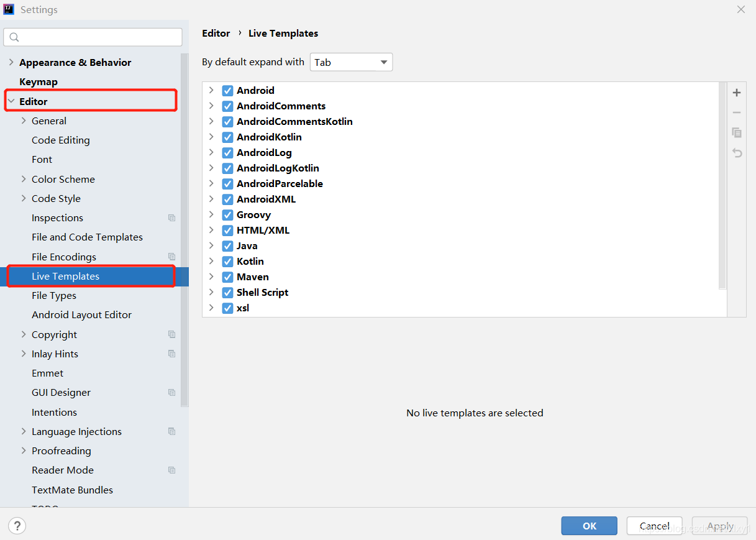Screen dimensions: 756x540
Task: Restore default live templates
Action: 736,153
